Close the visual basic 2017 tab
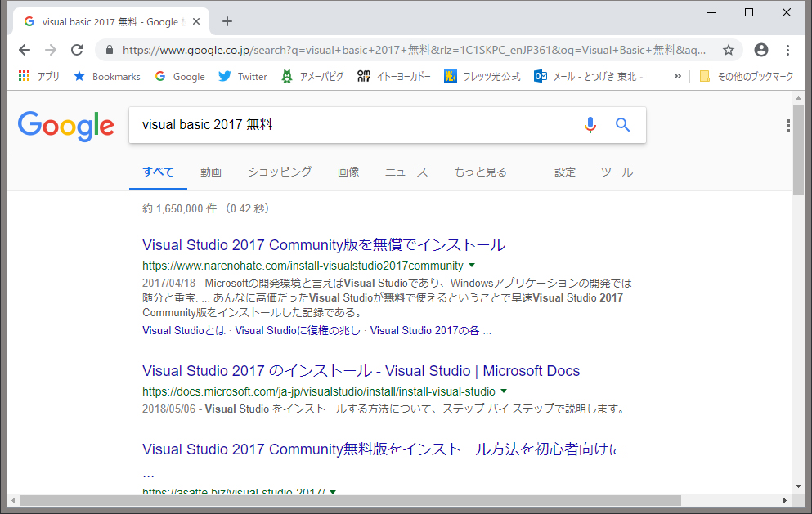The height and width of the screenshot is (514, 812). (x=196, y=22)
